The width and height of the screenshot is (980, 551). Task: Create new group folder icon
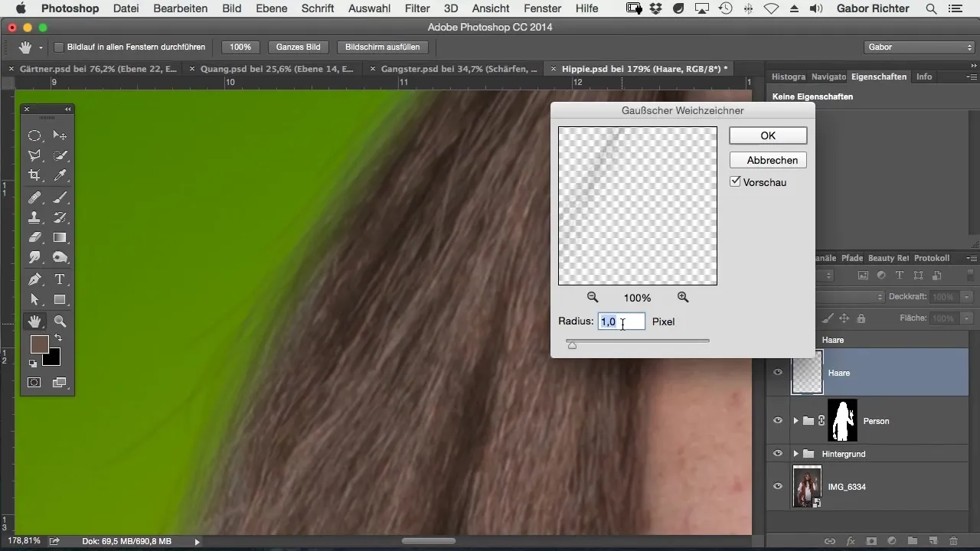[913, 541]
